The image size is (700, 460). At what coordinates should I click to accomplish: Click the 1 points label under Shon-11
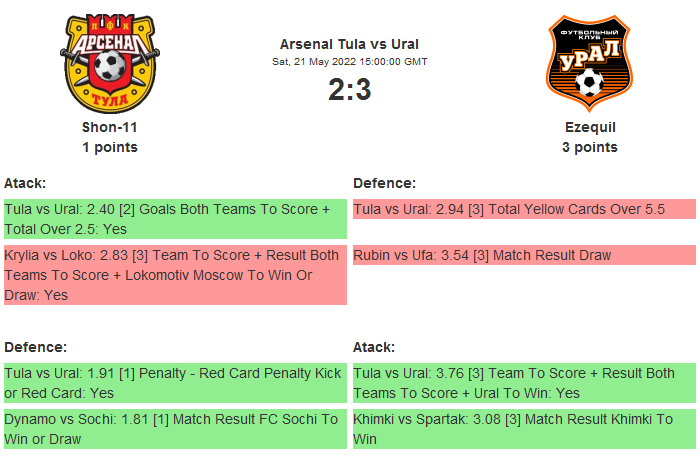click(x=110, y=147)
